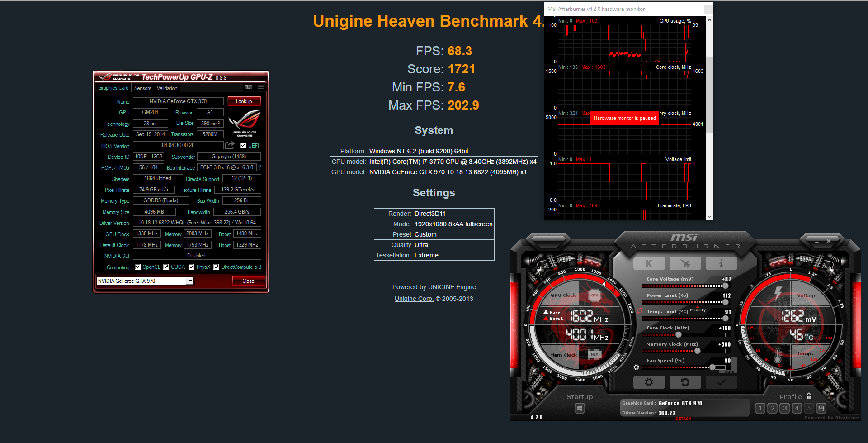Click the Memory Clock slider handle
The height and width of the screenshot is (443, 868).
coord(698,351)
